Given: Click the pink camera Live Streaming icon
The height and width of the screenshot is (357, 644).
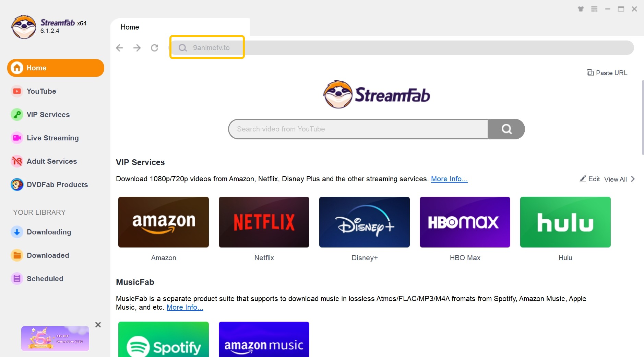Looking at the screenshot, I should [17, 138].
